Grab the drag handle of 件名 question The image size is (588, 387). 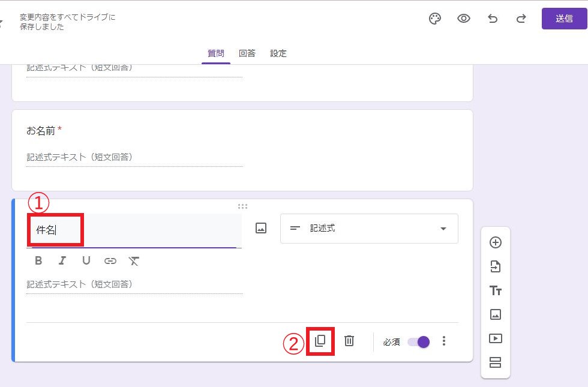click(x=242, y=206)
